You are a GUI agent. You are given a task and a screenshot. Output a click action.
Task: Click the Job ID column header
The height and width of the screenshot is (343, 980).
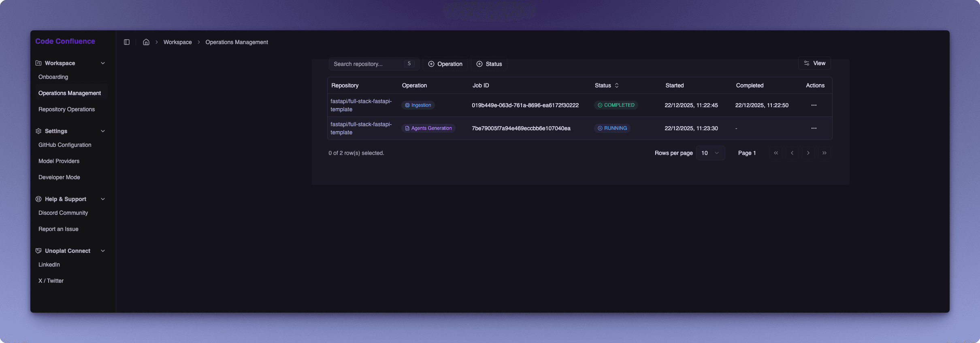click(x=481, y=85)
